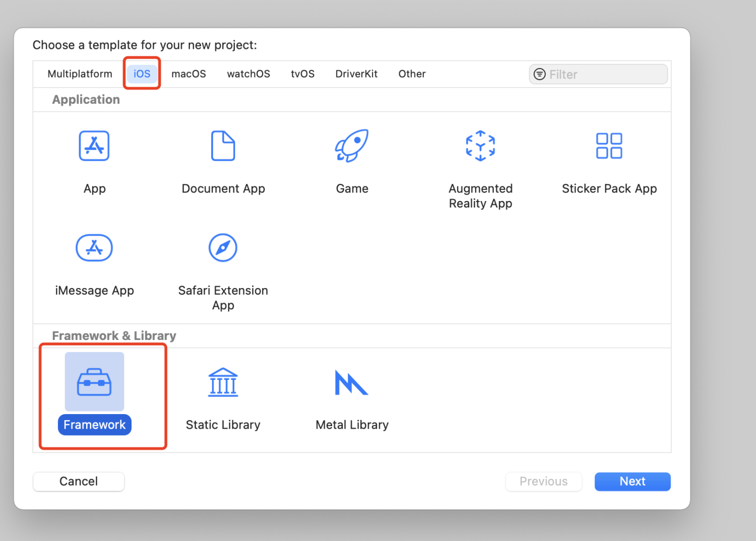Click the Framework label
The width and height of the screenshot is (756, 541).
[95, 425]
